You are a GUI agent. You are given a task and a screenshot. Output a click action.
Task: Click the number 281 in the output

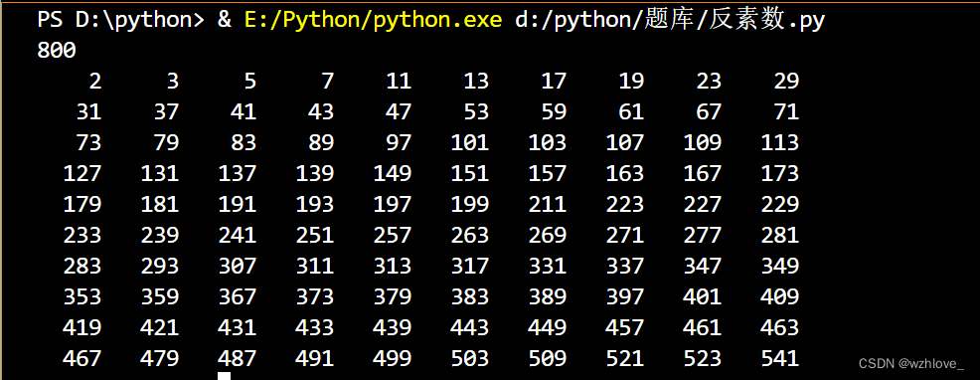780,236
